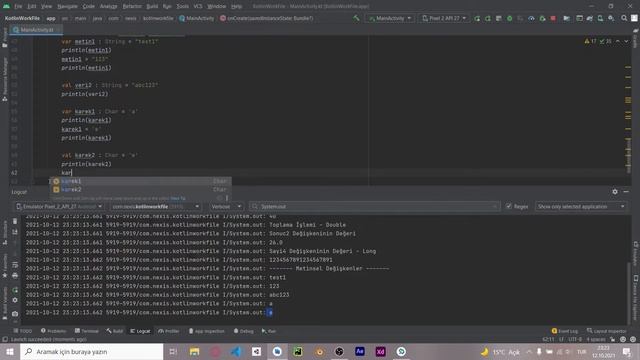Click the onCreate breadcrumb in the navigation bar
The height and width of the screenshot is (360, 640).
tap(267, 18)
